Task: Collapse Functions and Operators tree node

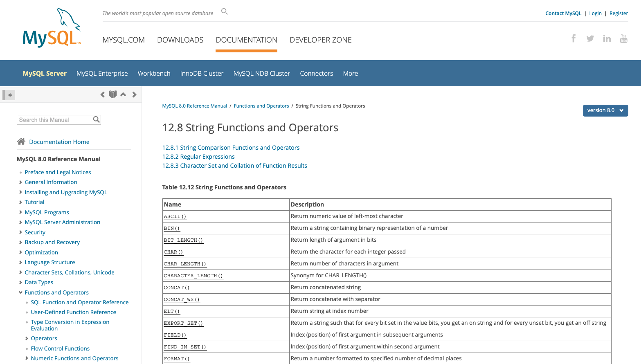Action: [x=20, y=292]
